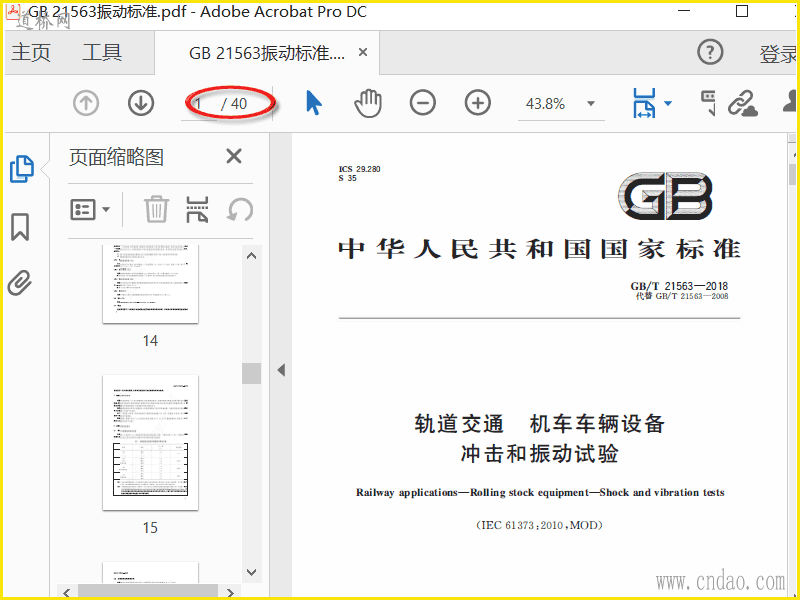Click the fit width page display icon
This screenshot has height=600, width=800.
644,103
